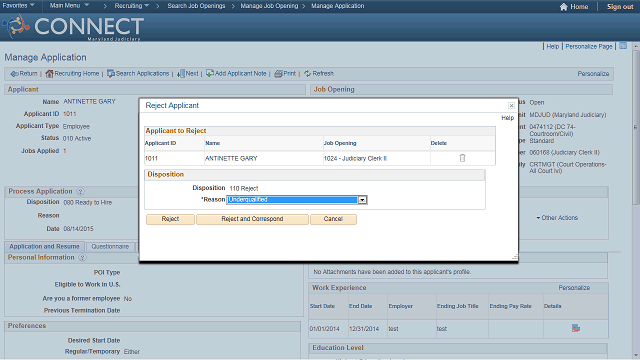Open Personal Information help question icon
This screenshot has height=360, width=640.
(82, 258)
